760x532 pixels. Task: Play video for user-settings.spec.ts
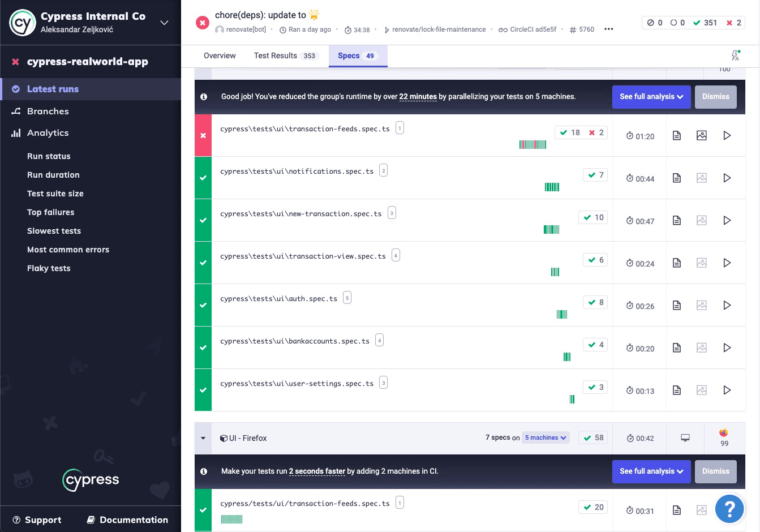pos(727,390)
